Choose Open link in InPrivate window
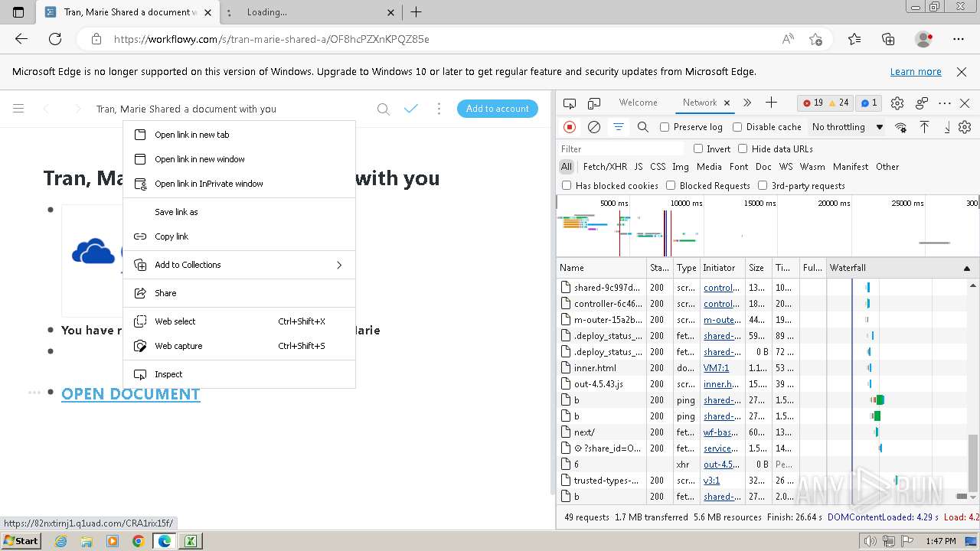Image resolution: width=980 pixels, height=551 pixels. [239, 184]
